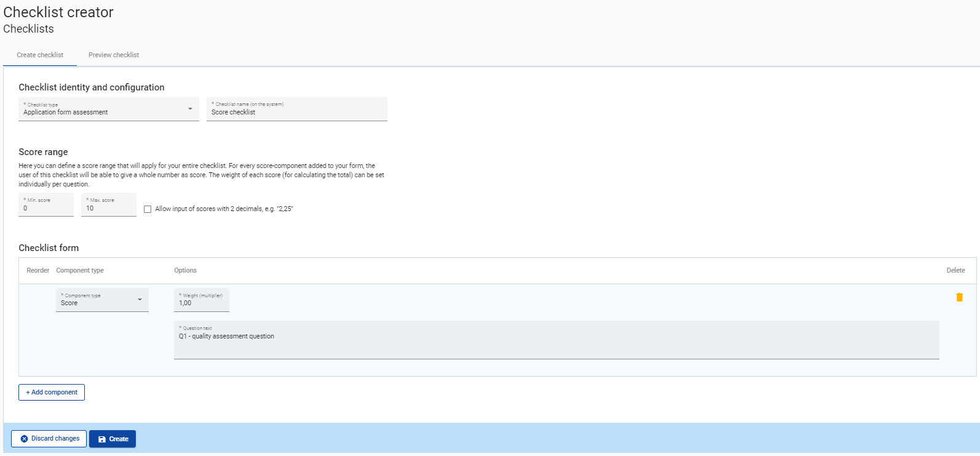The width and height of the screenshot is (980, 456).
Task: Click the Question text area
Action: tap(556, 343)
